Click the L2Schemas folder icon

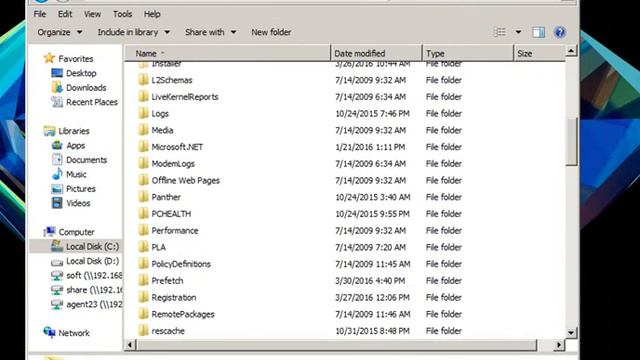[x=143, y=80]
